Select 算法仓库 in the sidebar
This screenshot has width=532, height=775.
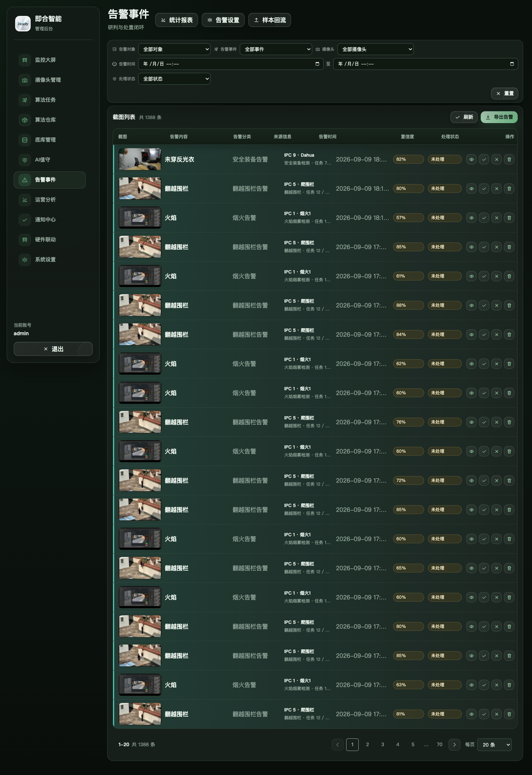[50, 120]
